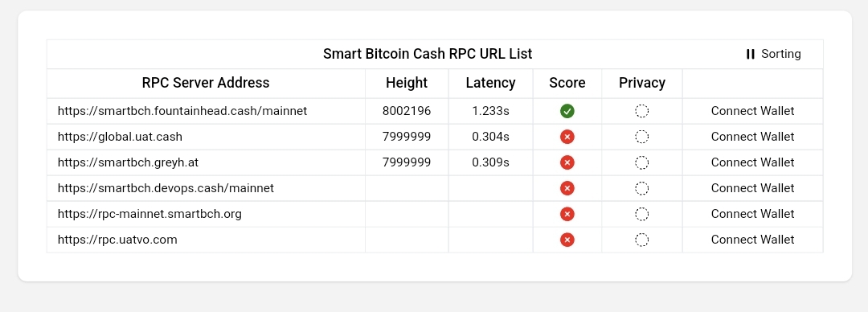
Task: Click the red X score icon for smartbch.devops.cash
Action: tap(567, 188)
